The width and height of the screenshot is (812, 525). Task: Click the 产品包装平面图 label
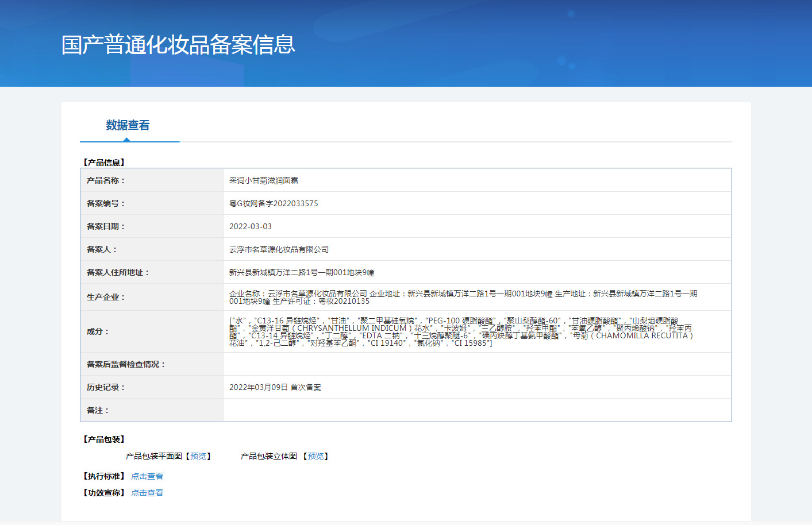click(154, 456)
